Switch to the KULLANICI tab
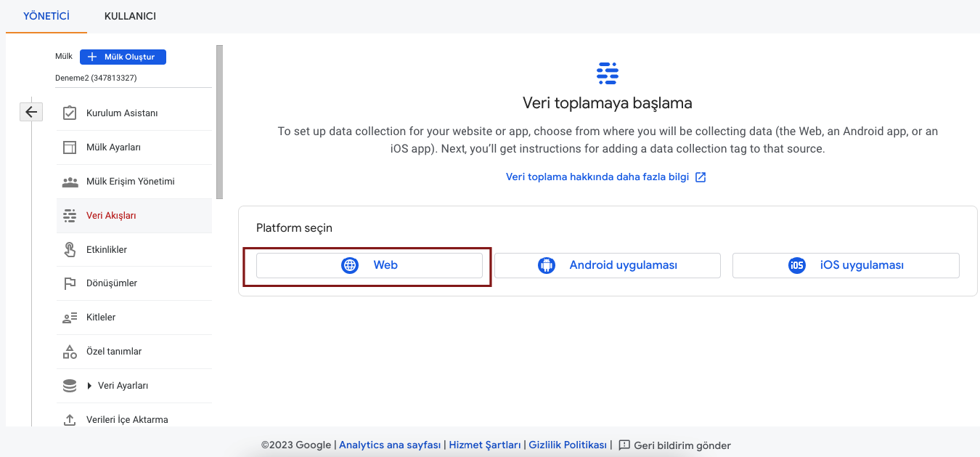 (x=130, y=15)
